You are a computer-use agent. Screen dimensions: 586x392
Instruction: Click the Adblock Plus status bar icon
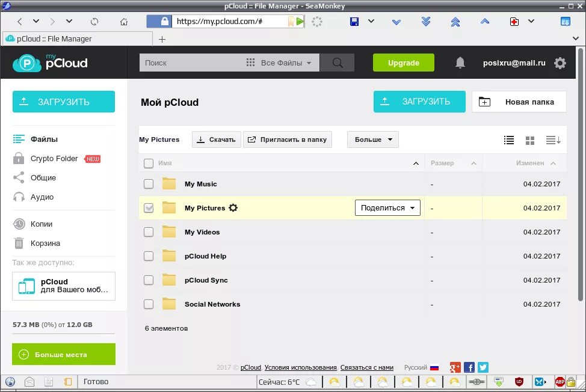click(560, 382)
